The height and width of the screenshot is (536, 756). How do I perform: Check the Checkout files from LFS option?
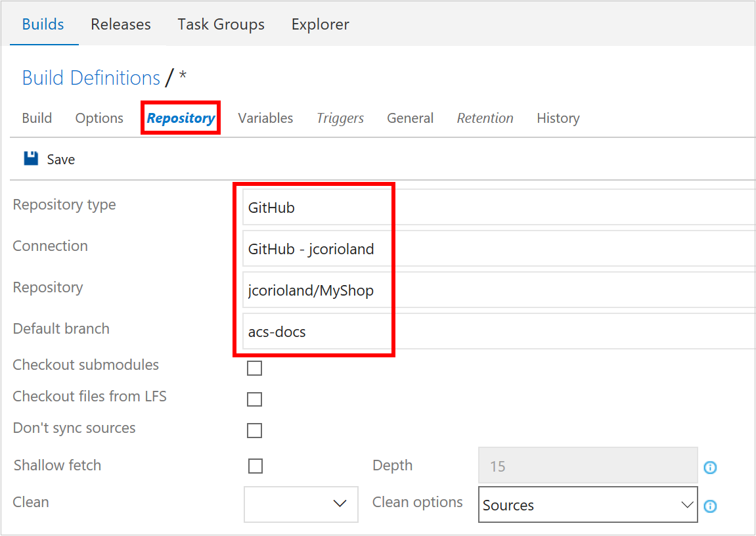[x=255, y=399]
